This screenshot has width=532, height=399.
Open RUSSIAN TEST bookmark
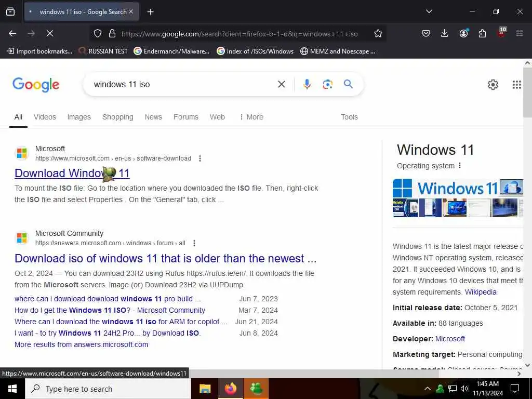(103, 51)
